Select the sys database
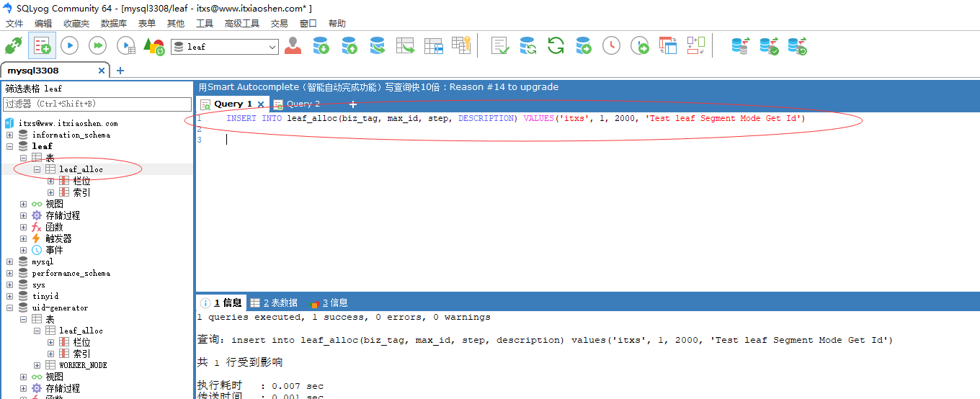The width and height of the screenshot is (980, 399). [x=38, y=284]
